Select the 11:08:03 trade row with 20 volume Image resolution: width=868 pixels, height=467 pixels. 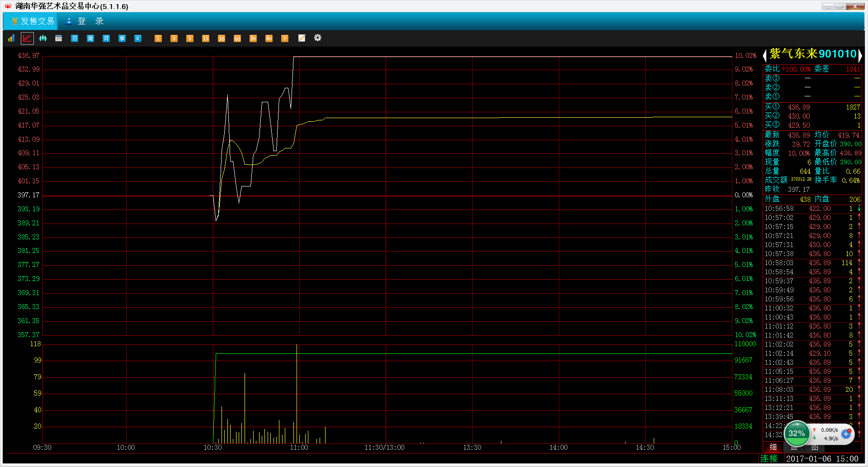(x=812, y=390)
